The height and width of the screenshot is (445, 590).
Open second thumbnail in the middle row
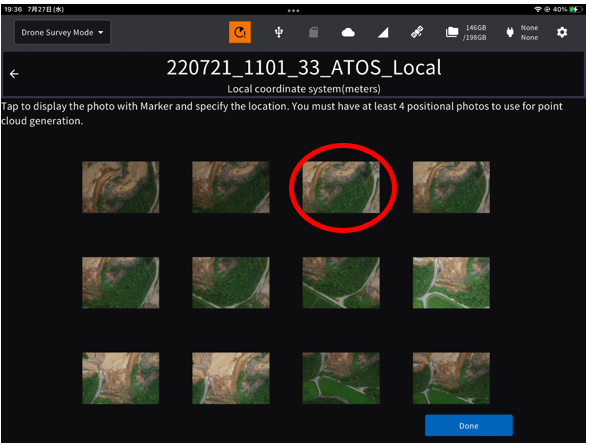click(x=231, y=283)
